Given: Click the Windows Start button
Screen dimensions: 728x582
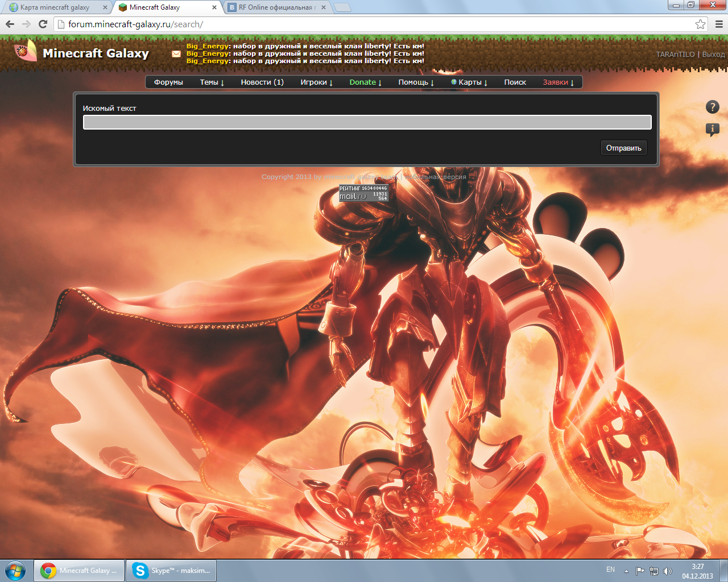Looking at the screenshot, I should tap(15, 571).
